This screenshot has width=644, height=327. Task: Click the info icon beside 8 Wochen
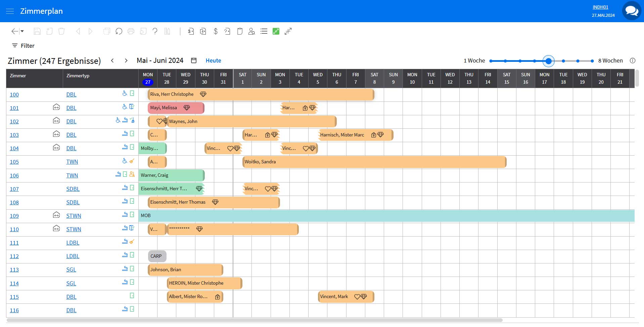point(633,60)
